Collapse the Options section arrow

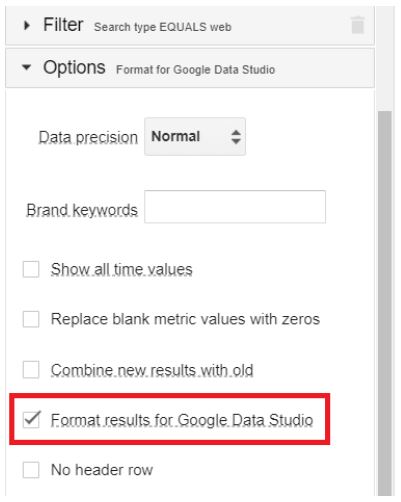26,67
